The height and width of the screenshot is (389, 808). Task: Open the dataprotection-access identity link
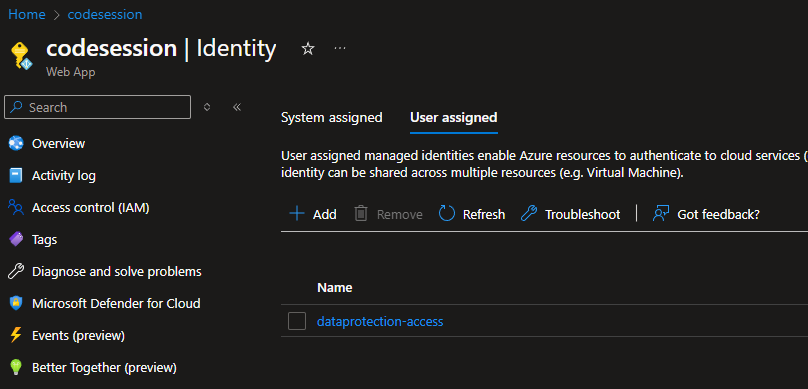[x=380, y=322]
